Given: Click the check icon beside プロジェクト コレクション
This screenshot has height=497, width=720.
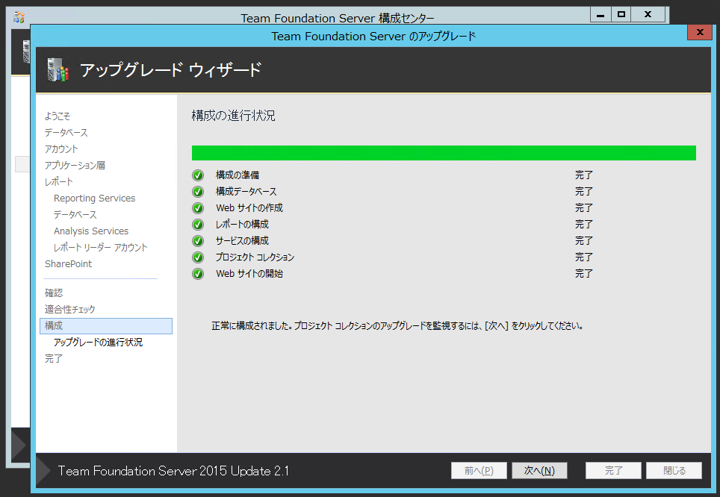Looking at the screenshot, I should (x=198, y=257).
